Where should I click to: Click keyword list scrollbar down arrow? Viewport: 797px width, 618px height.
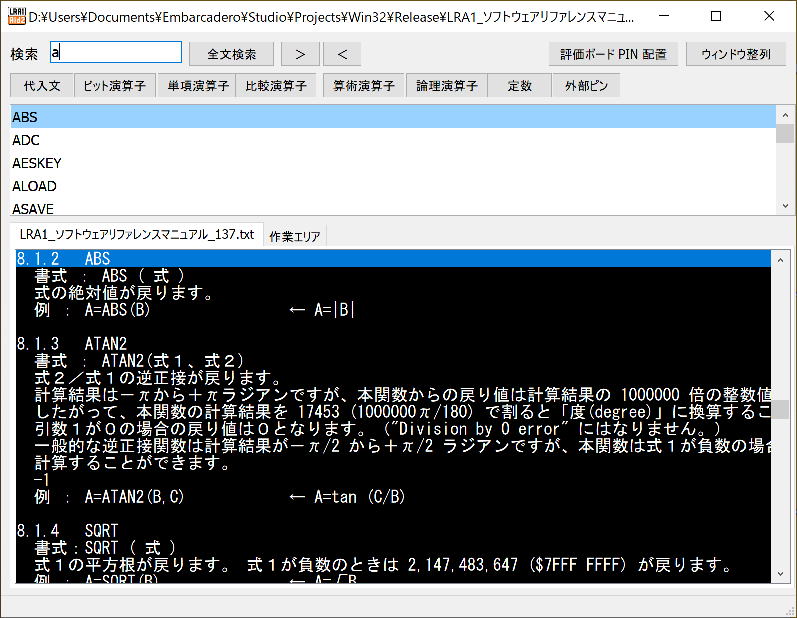click(785, 205)
